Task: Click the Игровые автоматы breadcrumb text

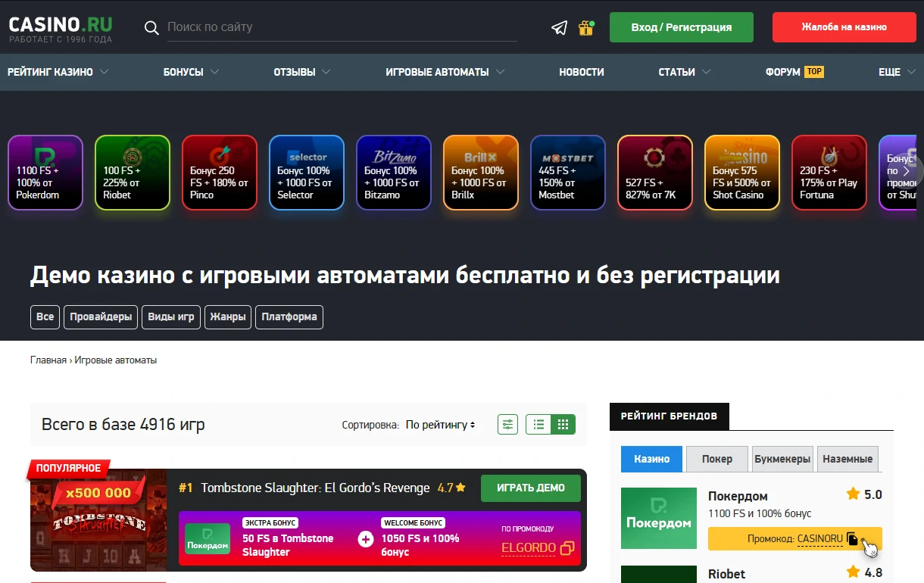Action: tap(116, 360)
